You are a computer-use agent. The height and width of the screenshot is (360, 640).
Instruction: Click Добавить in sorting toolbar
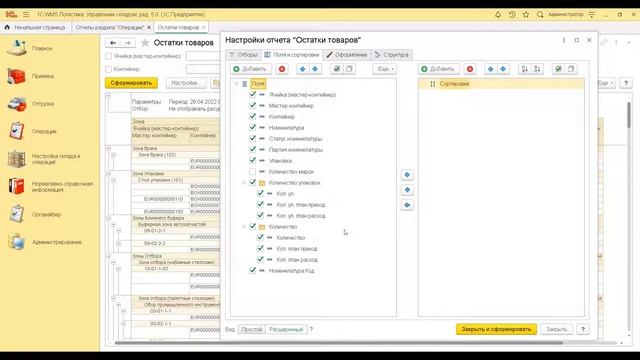tap(438, 69)
